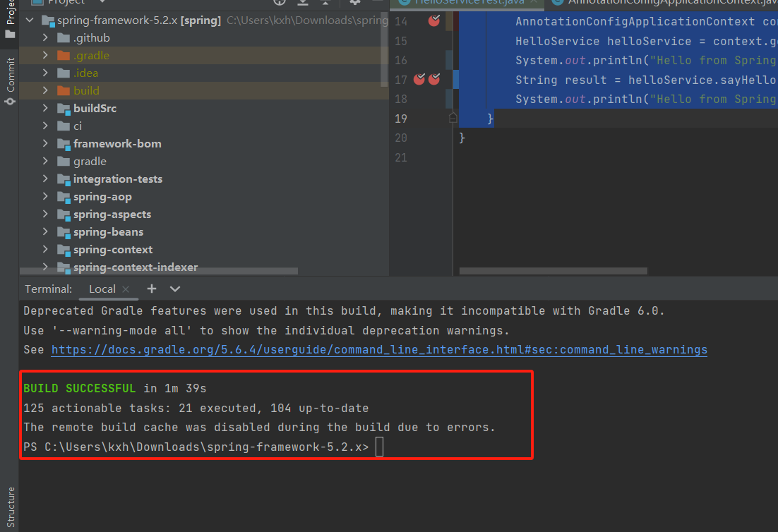Click the 'String result = helloService.sayHello' code line

click(646, 80)
